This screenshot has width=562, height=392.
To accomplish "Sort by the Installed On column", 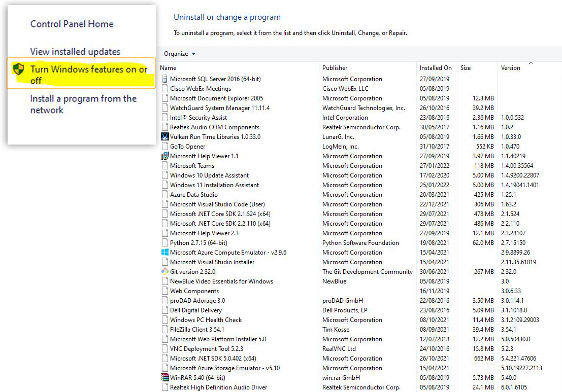I will coord(436,67).
